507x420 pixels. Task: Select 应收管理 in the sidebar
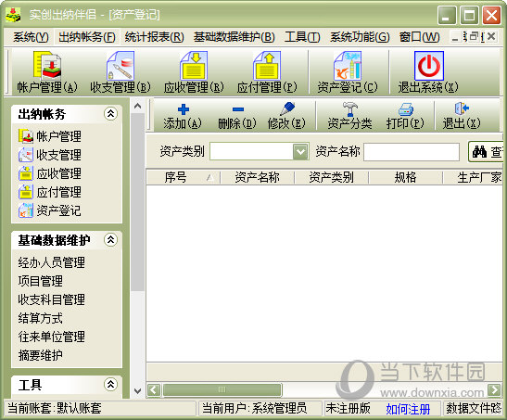50,173
